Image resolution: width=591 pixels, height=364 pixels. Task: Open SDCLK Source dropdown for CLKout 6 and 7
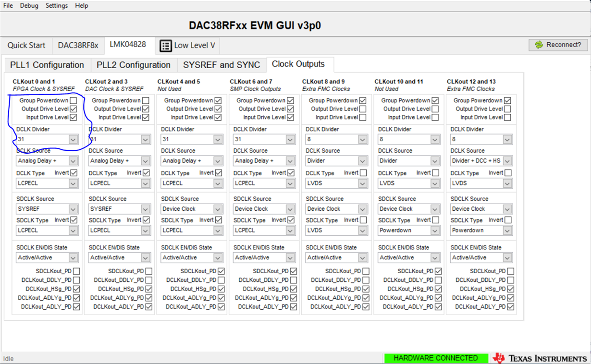[264, 209]
